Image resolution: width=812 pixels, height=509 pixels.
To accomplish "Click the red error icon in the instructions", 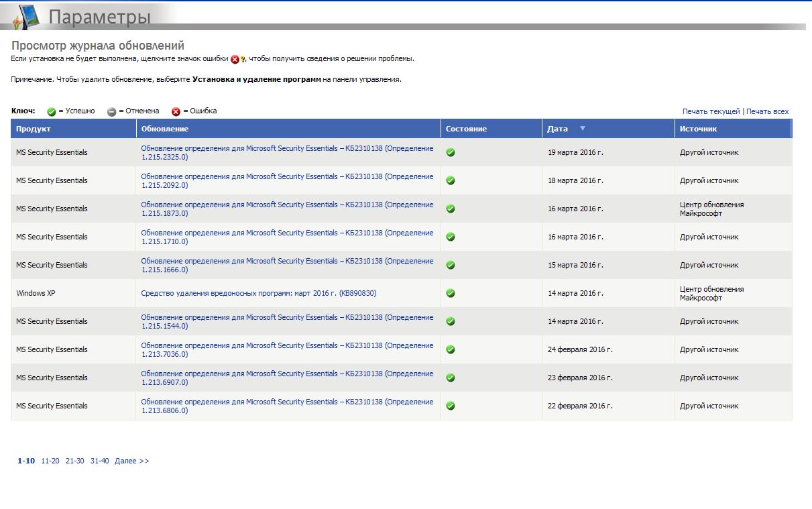I will [235, 59].
